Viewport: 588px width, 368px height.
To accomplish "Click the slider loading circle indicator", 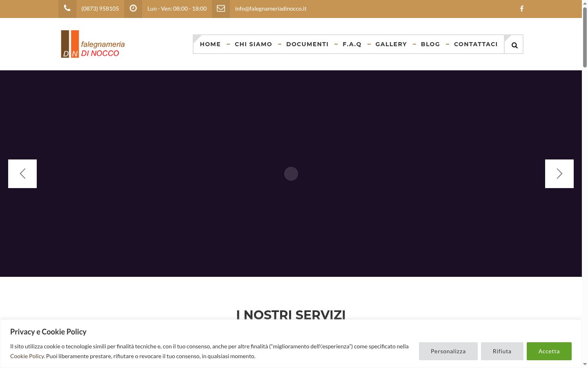I will [291, 174].
